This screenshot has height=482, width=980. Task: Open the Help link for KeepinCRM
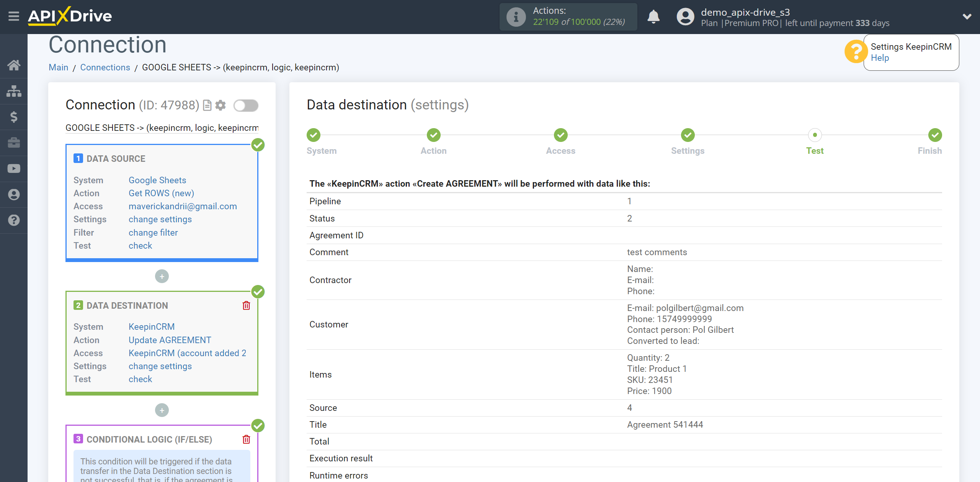(x=880, y=58)
